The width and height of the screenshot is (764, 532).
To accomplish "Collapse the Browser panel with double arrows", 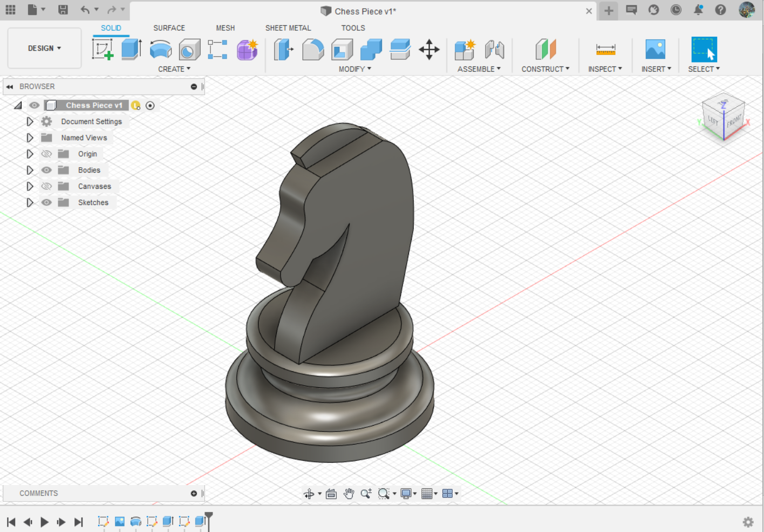I will 10,86.
